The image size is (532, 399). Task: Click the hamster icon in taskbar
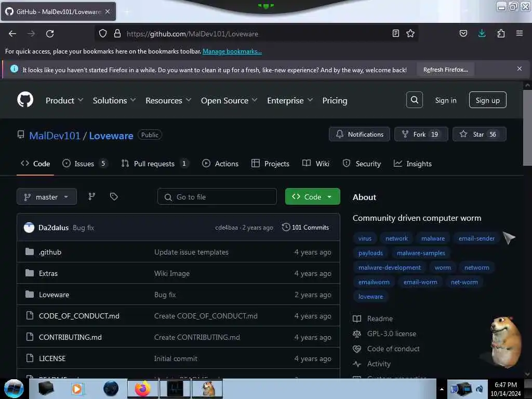[x=207, y=389]
